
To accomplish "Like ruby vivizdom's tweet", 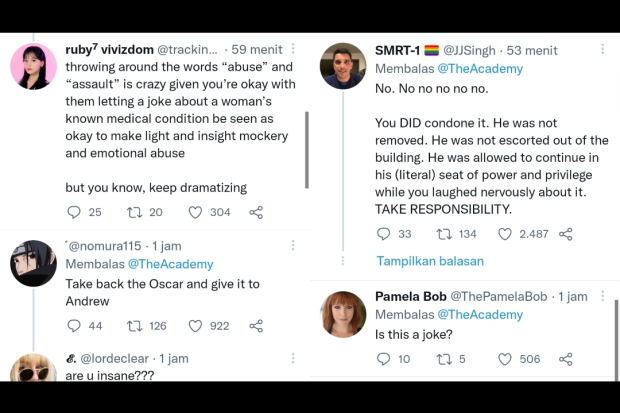I will [196, 212].
